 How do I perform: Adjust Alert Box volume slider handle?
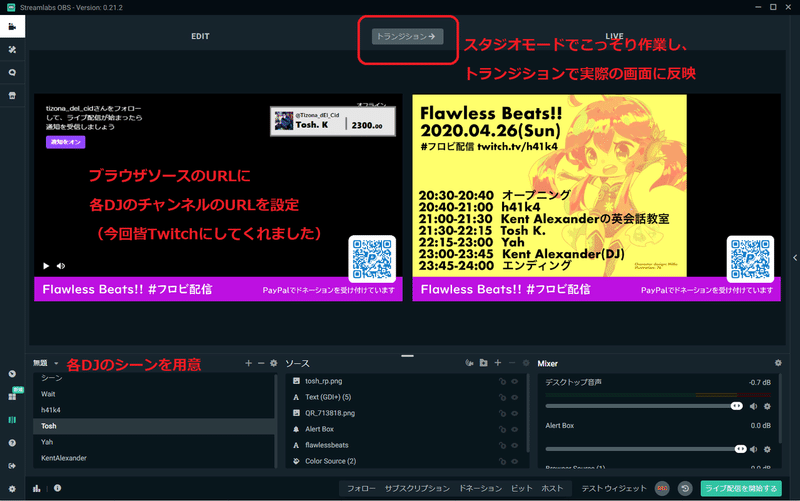click(x=740, y=449)
